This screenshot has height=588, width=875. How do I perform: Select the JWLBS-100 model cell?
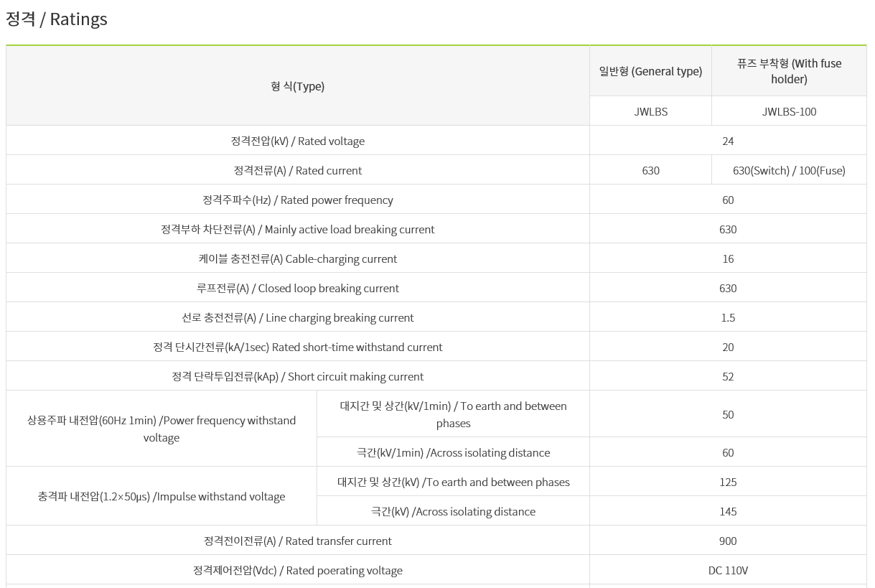[789, 111]
